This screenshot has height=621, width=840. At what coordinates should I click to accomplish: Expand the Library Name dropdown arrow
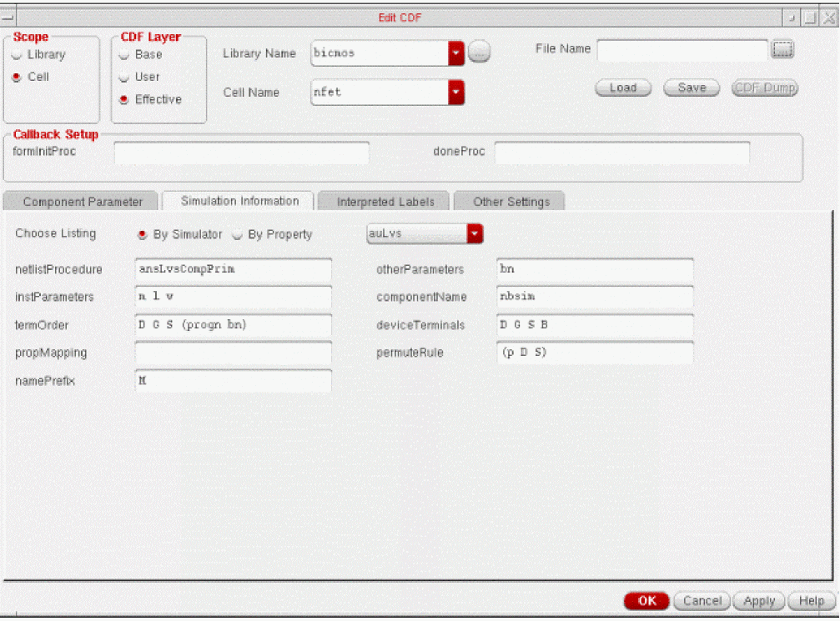pos(456,53)
